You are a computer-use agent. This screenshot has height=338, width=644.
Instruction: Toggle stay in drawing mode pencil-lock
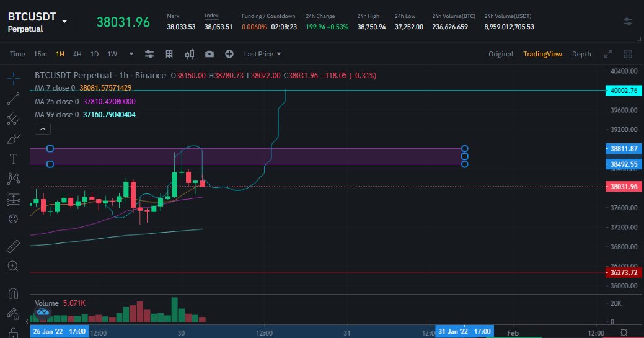pos(13,314)
